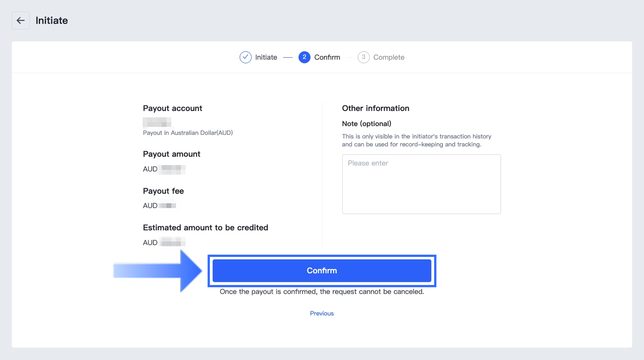Screen dimensions: 644x360
Task: Click the blurred payout fee value
Action: pos(167,206)
